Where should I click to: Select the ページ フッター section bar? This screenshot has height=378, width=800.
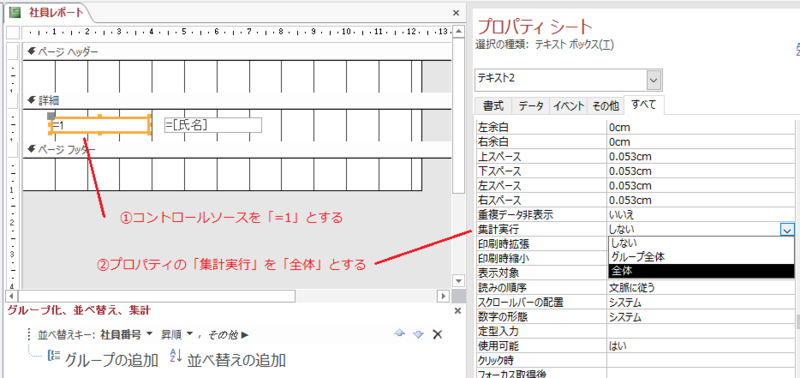click(237, 149)
